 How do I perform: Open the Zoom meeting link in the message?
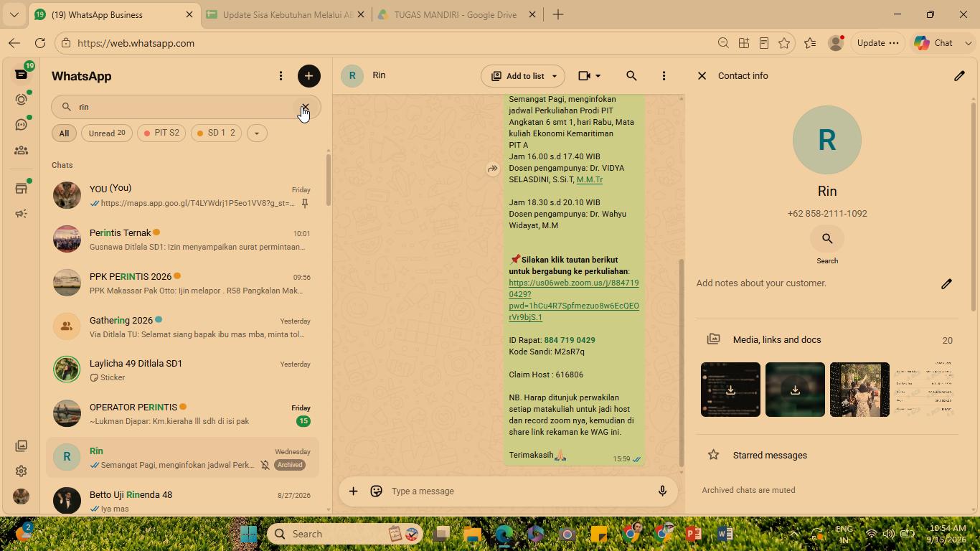point(574,300)
